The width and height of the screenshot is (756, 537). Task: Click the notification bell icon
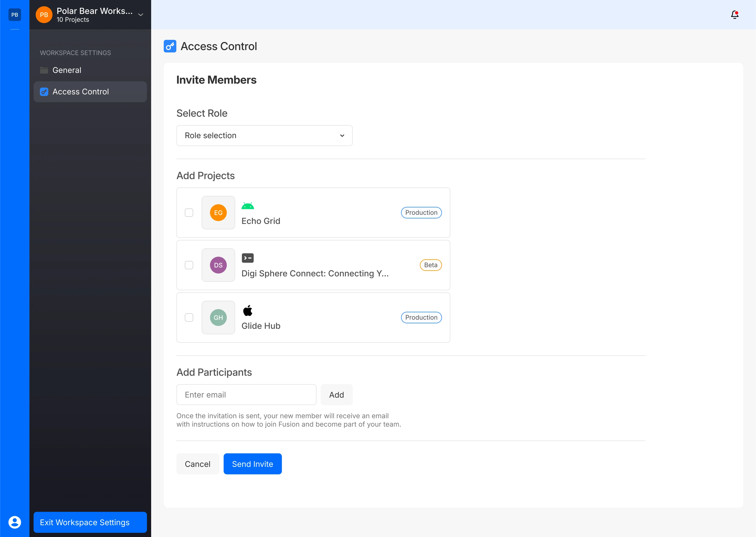coord(734,14)
